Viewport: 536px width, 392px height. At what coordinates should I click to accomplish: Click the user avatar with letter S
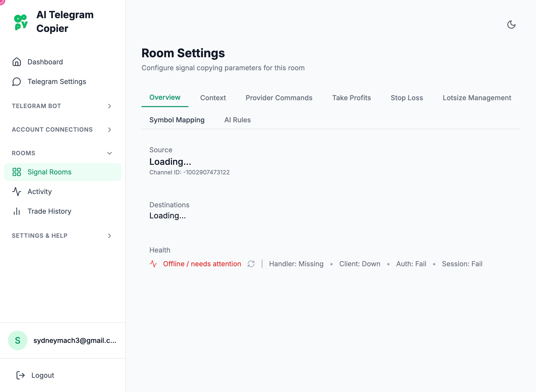pyautogui.click(x=18, y=340)
